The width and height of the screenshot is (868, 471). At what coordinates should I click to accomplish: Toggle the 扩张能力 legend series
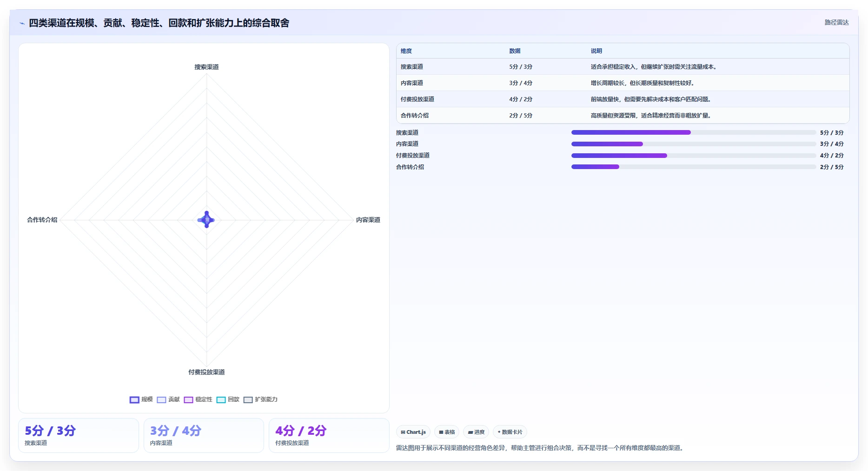click(260, 399)
